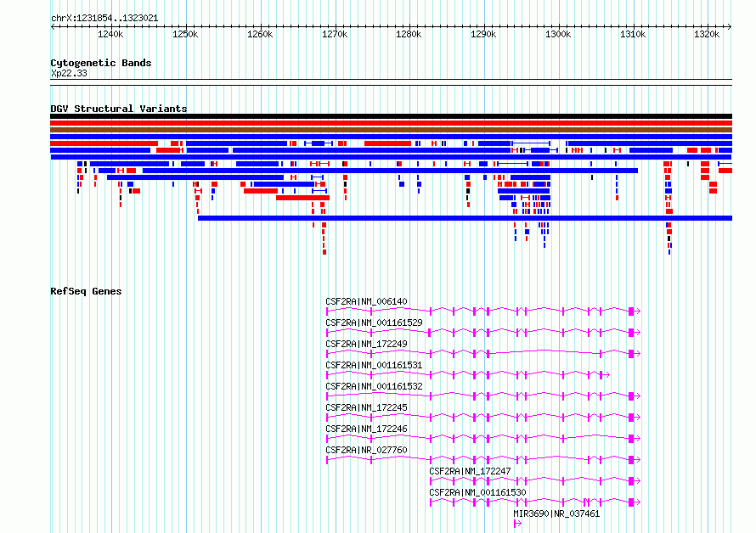The width and height of the screenshot is (756, 533).
Task: Click the CSF2RA|NM_006140 transcript label
Action: pyautogui.click(x=366, y=301)
